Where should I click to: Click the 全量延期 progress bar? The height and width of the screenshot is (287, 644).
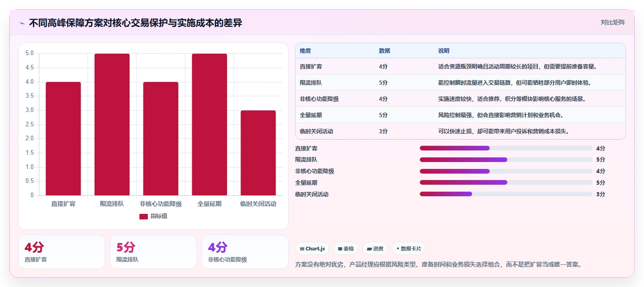point(506,182)
